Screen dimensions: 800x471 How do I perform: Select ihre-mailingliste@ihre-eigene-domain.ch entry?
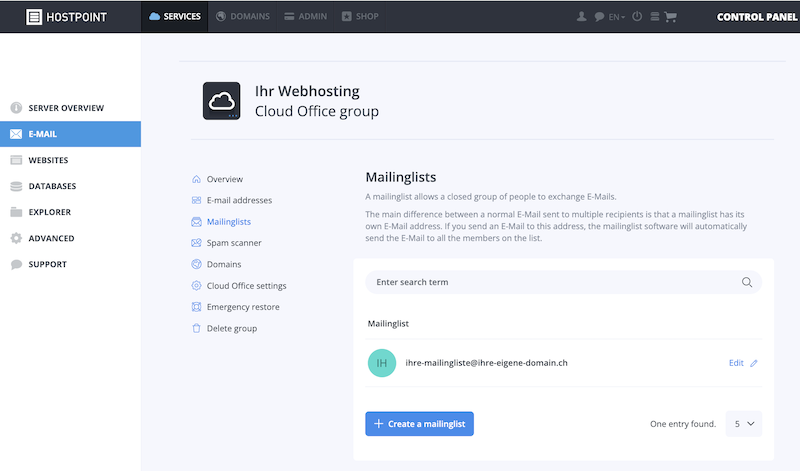(486, 363)
